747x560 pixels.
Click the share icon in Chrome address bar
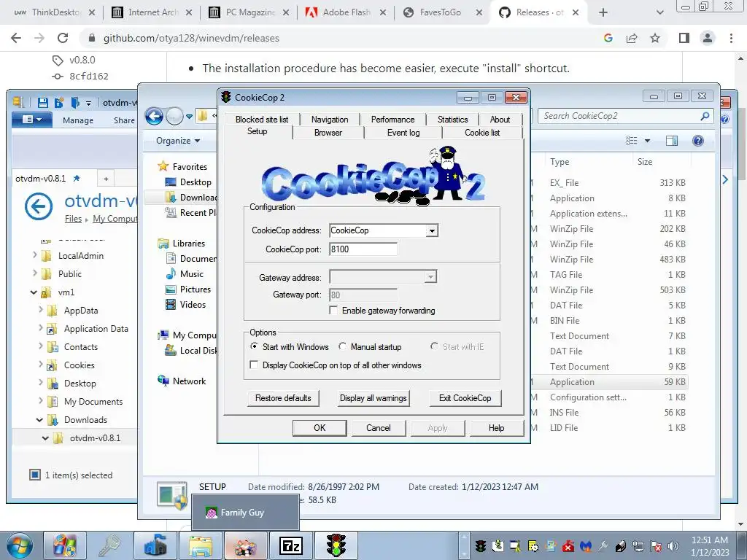[x=632, y=38]
